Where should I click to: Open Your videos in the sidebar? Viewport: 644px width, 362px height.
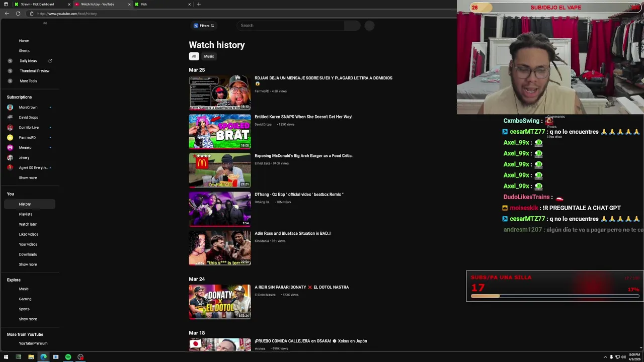[28, 244]
